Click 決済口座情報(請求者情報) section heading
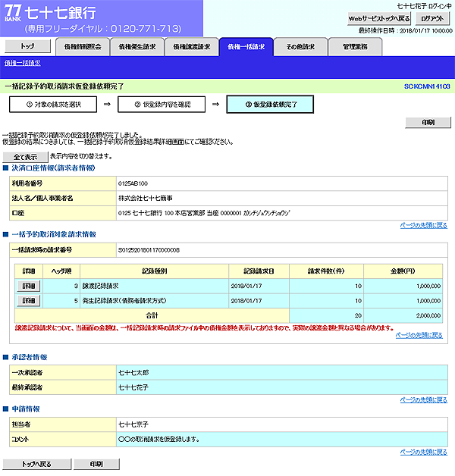Image resolution: width=455 pixels, height=476 pixels. pos(53,168)
